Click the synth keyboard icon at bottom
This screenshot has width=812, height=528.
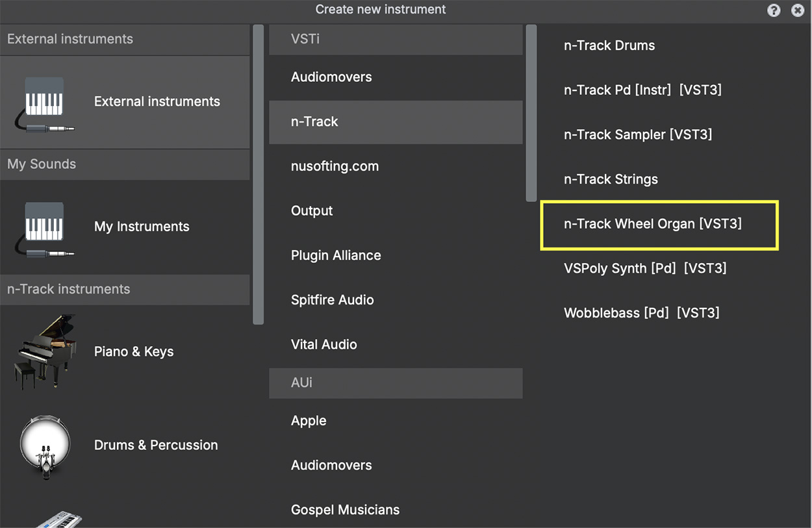coord(57,520)
